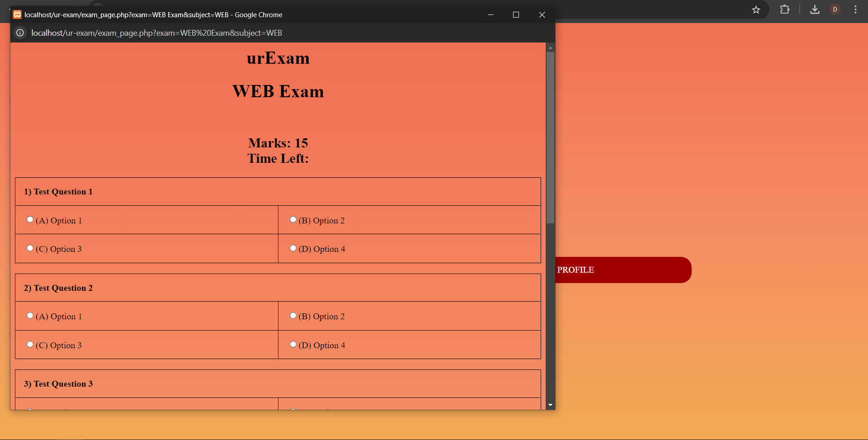Pick Option 4 (D) for Question 2
This screenshot has height=440, width=868.
pos(293,345)
